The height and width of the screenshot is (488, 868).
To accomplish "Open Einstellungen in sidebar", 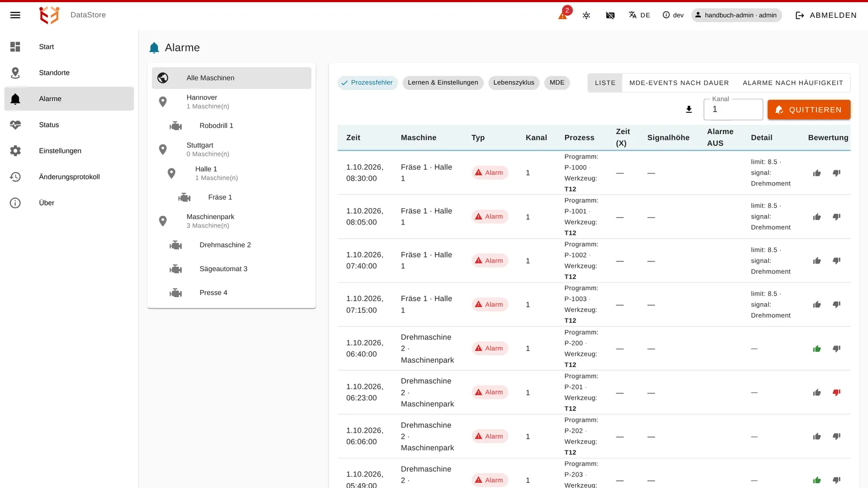I will [x=69, y=151].
